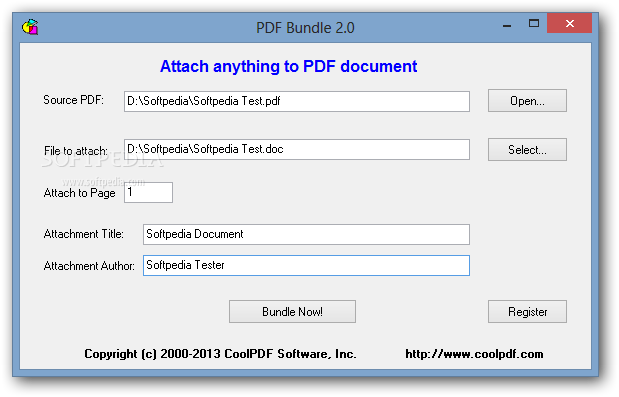Click the 'File to attach:' label
The width and height of the screenshot is (619, 397).
coord(75,150)
